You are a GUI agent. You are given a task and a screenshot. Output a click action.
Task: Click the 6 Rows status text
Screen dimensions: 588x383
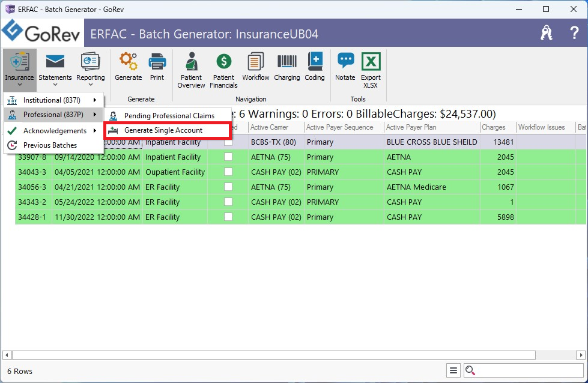pos(20,372)
